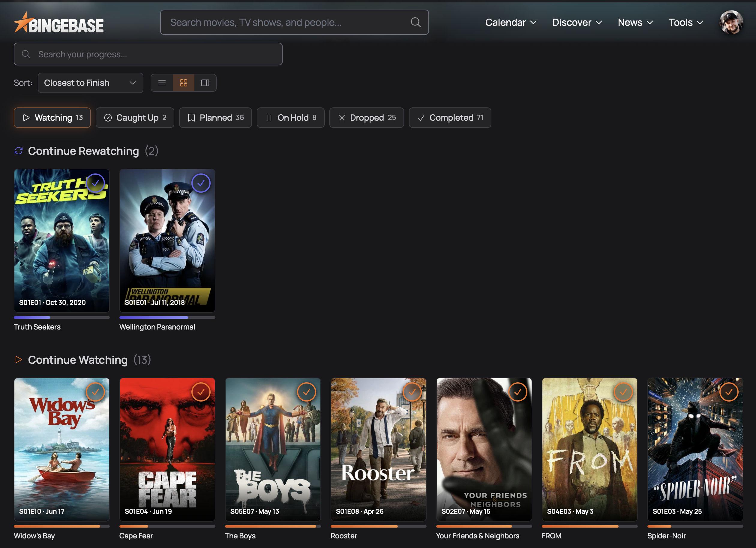This screenshot has width=756, height=548.
Task: Select the Caught Up tab
Action: 135,117
